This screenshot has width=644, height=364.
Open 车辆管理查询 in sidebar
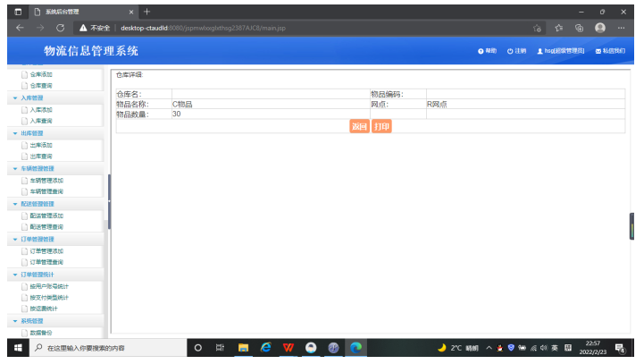click(46, 191)
